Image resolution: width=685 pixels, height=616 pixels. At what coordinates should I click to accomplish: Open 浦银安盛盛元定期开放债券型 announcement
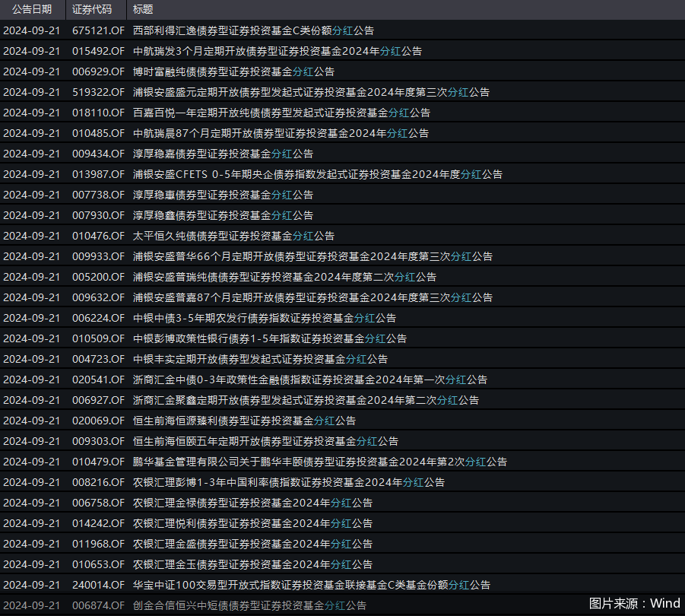tap(311, 92)
